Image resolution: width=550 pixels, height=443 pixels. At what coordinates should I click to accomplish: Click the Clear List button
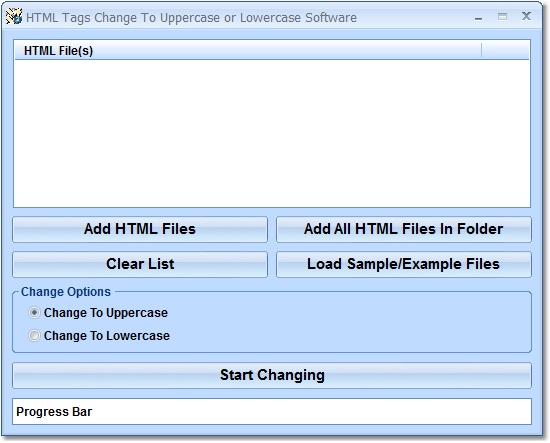pyautogui.click(x=140, y=264)
